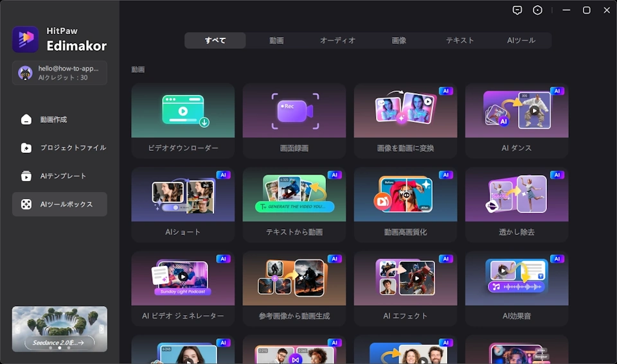Select AIツールボックス in the sidebar

(59, 204)
